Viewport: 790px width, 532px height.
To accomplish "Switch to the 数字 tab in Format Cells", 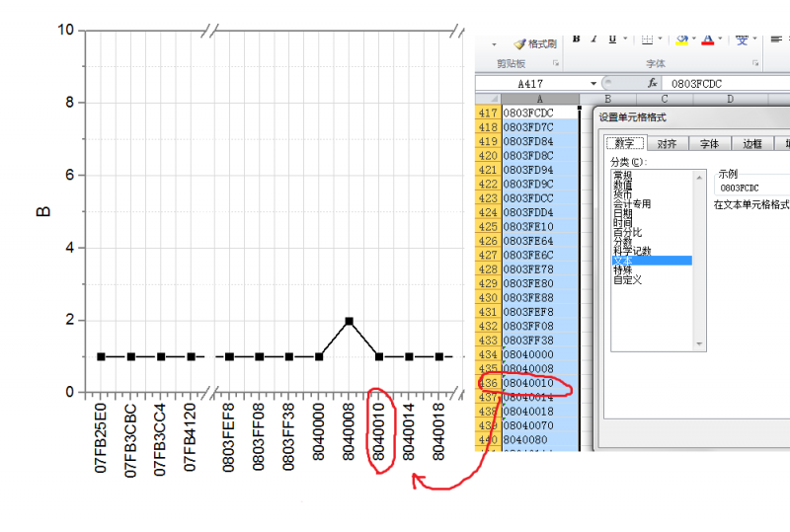I will point(625,143).
